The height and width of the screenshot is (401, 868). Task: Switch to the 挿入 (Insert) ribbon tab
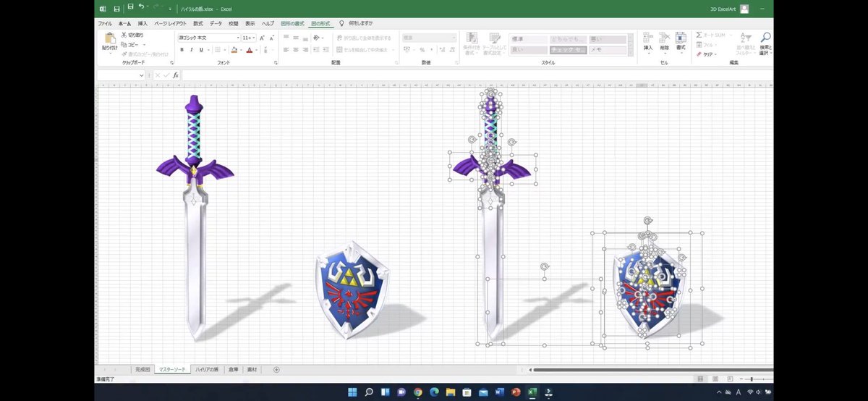(142, 23)
